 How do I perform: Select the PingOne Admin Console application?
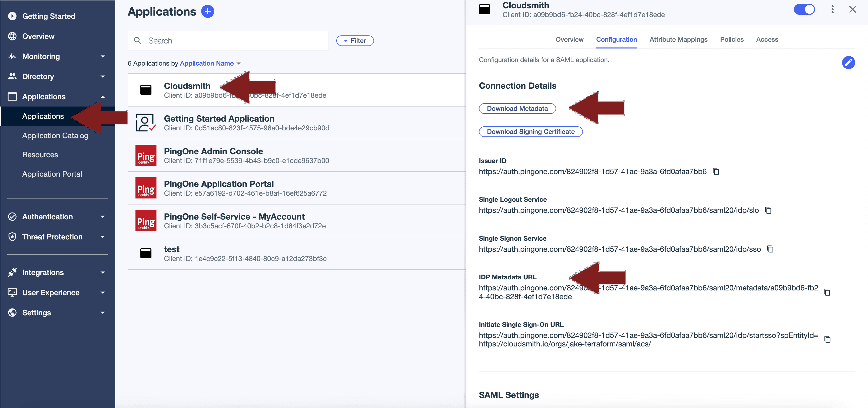(213, 151)
